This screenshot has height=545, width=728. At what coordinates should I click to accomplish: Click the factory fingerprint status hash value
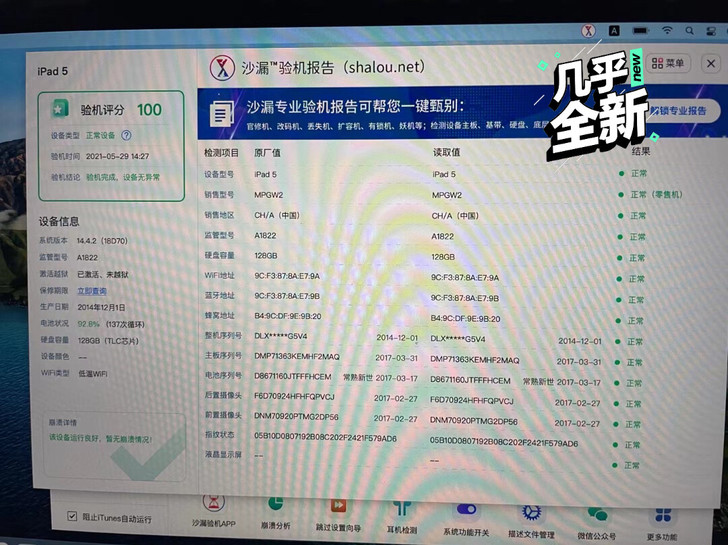click(x=325, y=437)
